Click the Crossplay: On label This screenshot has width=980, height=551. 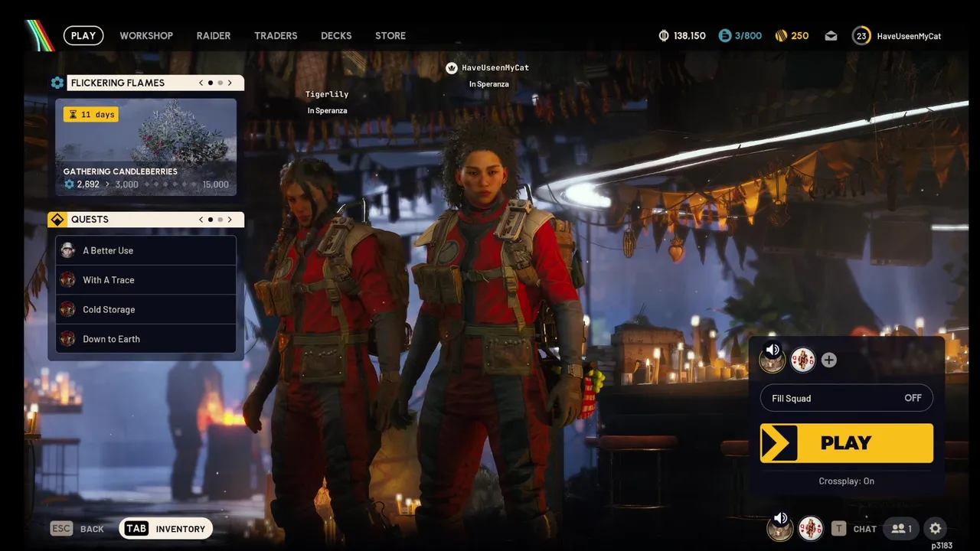[x=846, y=481]
